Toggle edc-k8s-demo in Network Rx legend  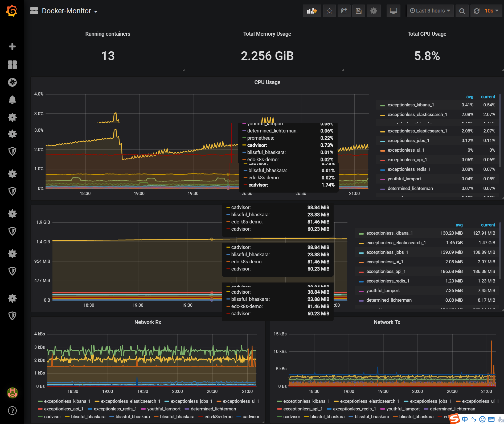pos(218,417)
